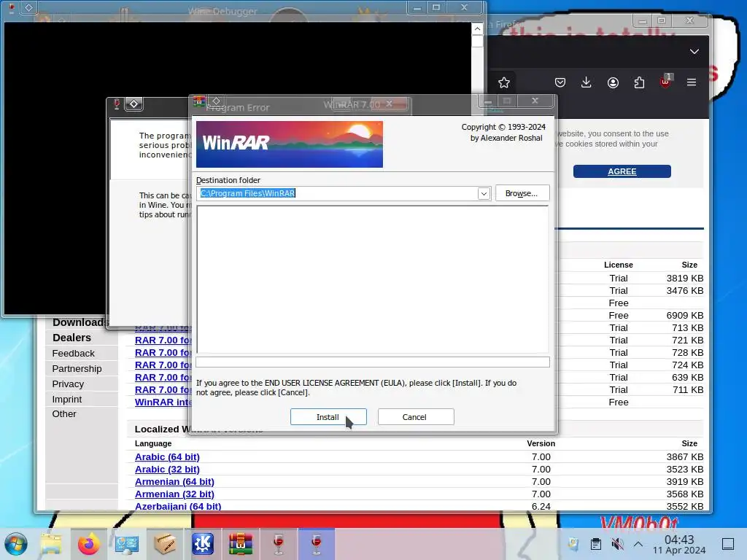Click the uBlock Origin extension icon
Screen dimensions: 747x560
tap(665, 82)
